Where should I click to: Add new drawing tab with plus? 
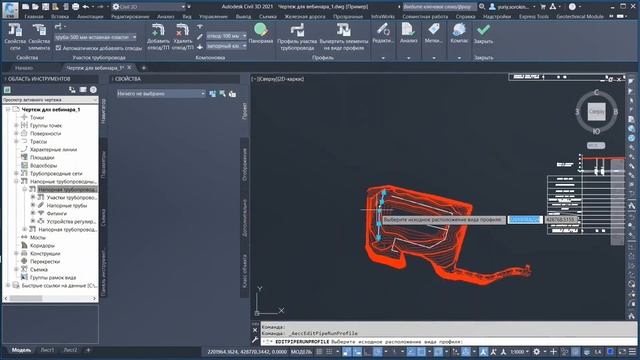tap(144, 68)
